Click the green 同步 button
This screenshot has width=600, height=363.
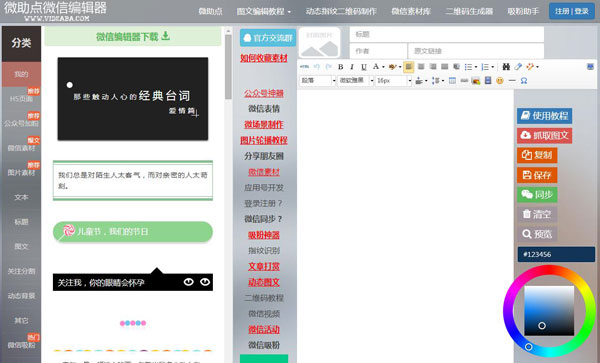[537, 195]
